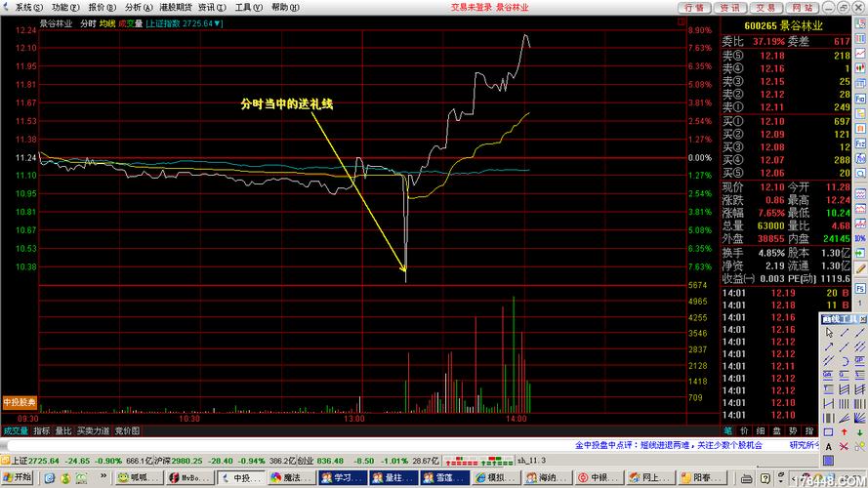Switch to the 指标 tab below chart
This screenshot has width=868, height=488.
42,430
